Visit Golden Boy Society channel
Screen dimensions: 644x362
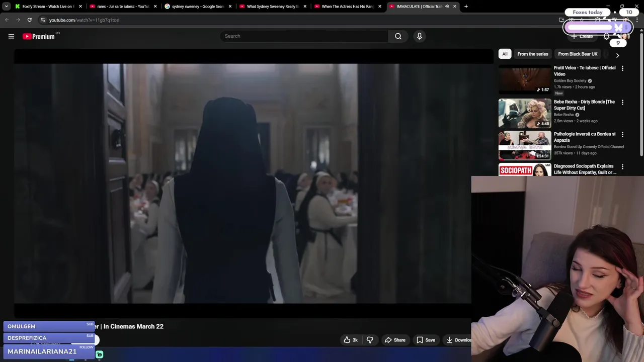click(570, 80)
